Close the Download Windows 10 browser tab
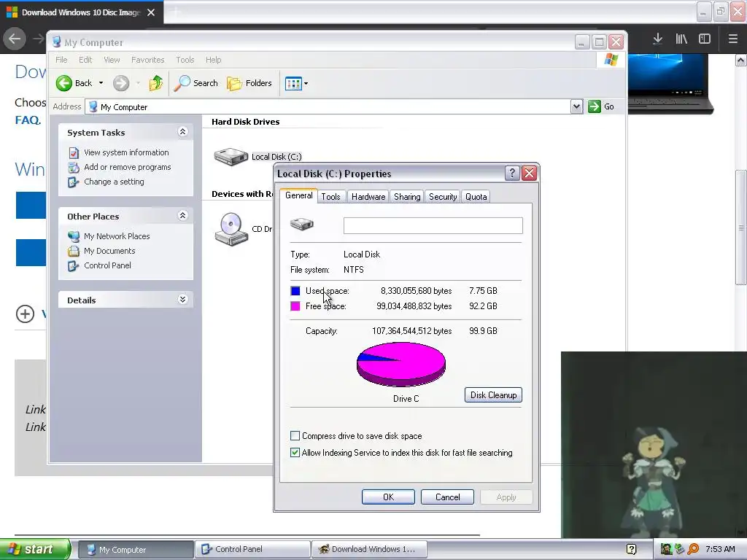 coord(151,12)
